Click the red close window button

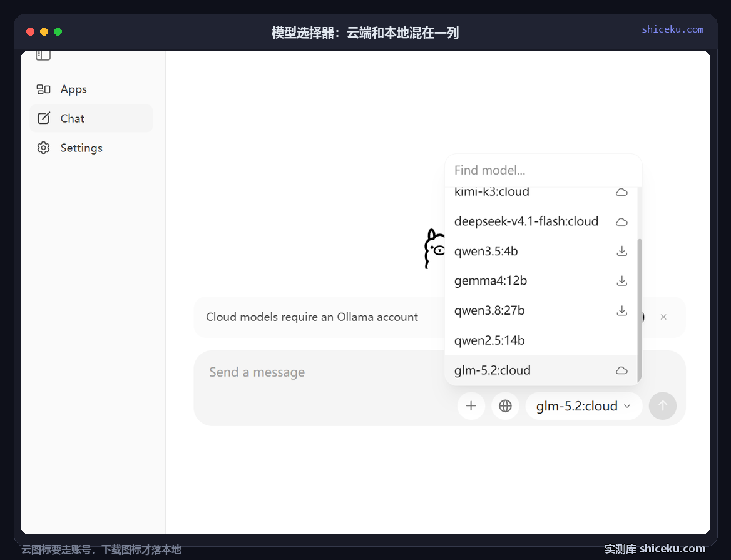coord(30,32)
